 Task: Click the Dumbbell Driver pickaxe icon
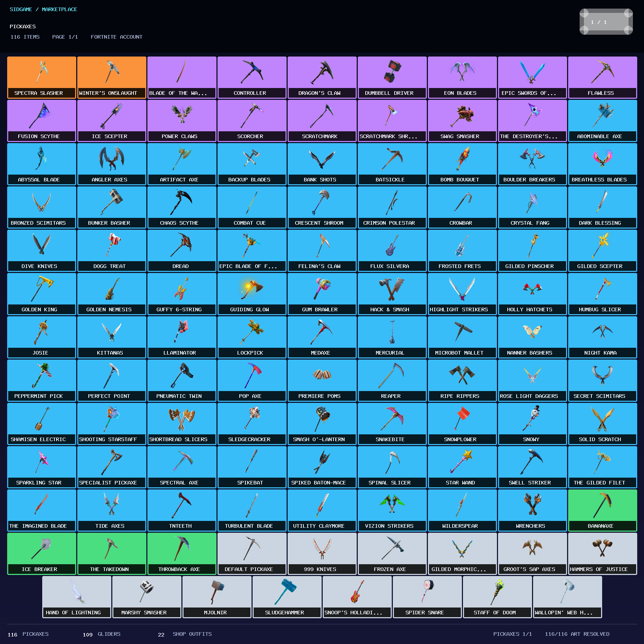392,72
